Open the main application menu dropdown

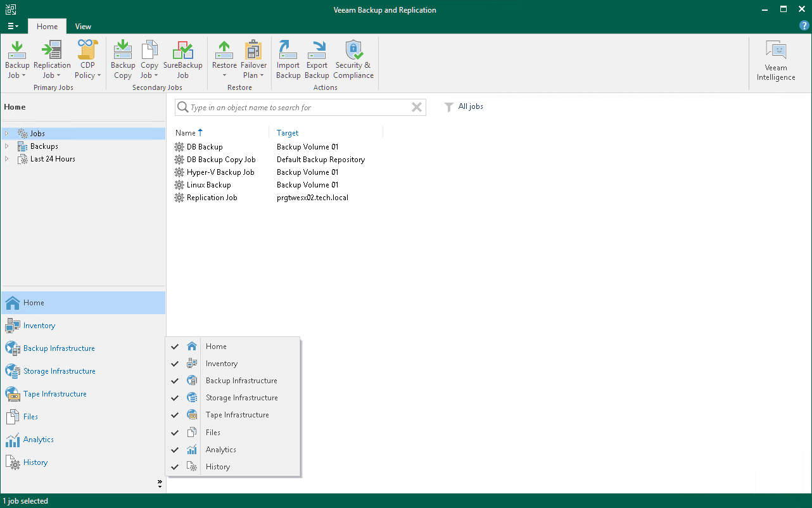coord(13,27)
